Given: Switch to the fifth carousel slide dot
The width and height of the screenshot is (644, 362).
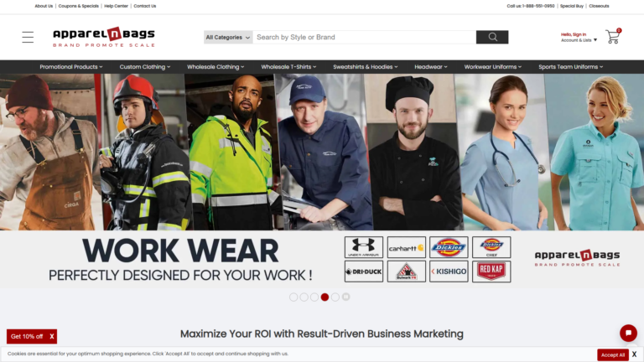Looking at the screenshot, I should (335, 297).
